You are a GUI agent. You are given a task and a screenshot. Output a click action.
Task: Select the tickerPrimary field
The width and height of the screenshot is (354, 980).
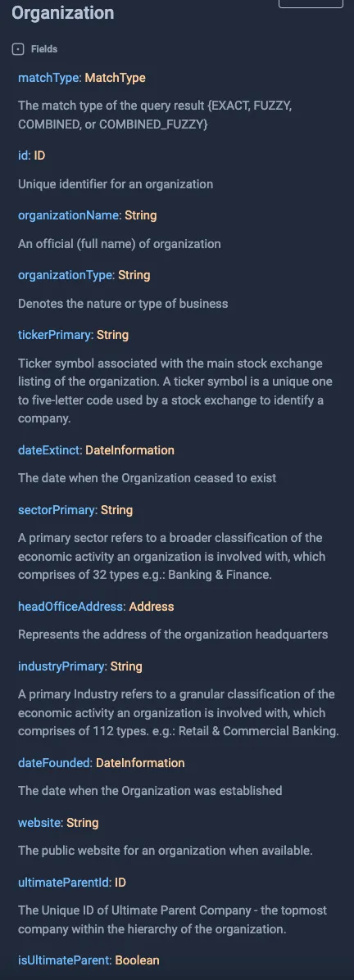coord(54,335)
